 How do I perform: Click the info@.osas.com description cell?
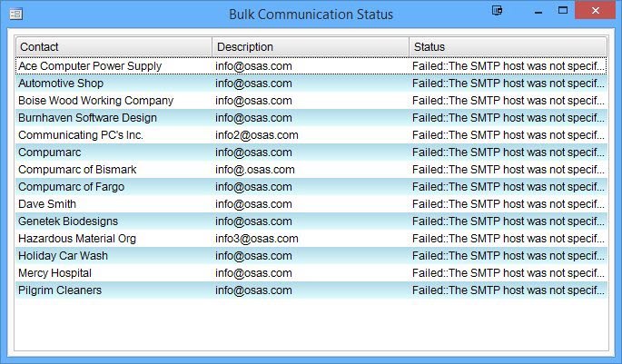click(255, 170)
